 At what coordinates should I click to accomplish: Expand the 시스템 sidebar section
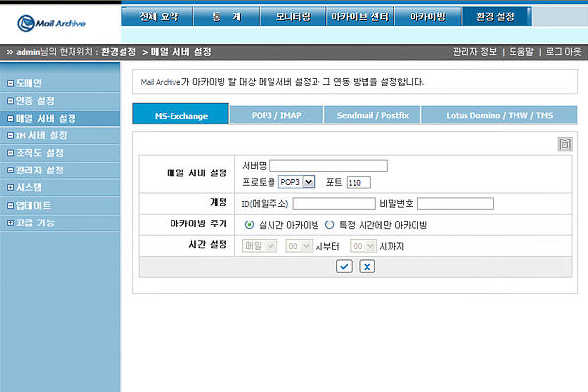coord(10,187)
